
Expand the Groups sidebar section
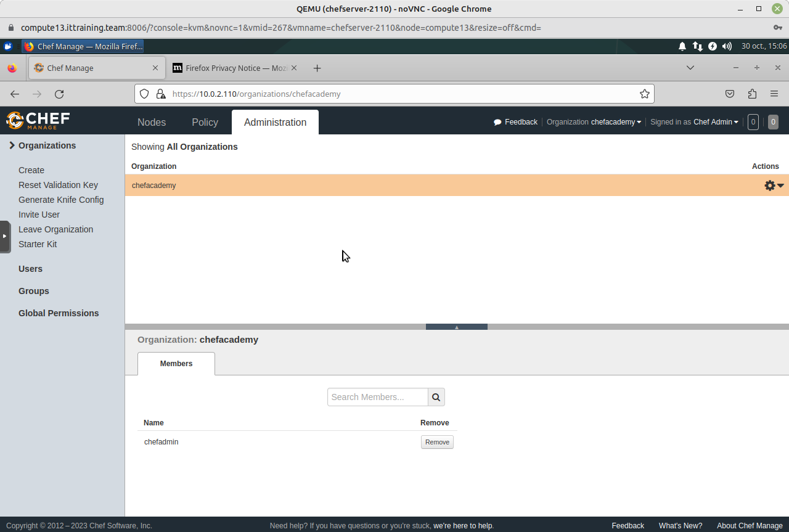pyautogui.click(x=34, y=291)
